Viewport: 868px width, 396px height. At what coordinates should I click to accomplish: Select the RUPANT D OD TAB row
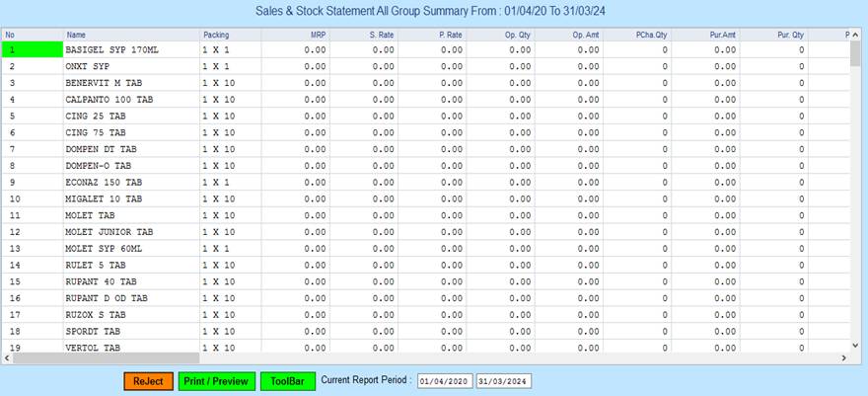click(x=107, y=297)
